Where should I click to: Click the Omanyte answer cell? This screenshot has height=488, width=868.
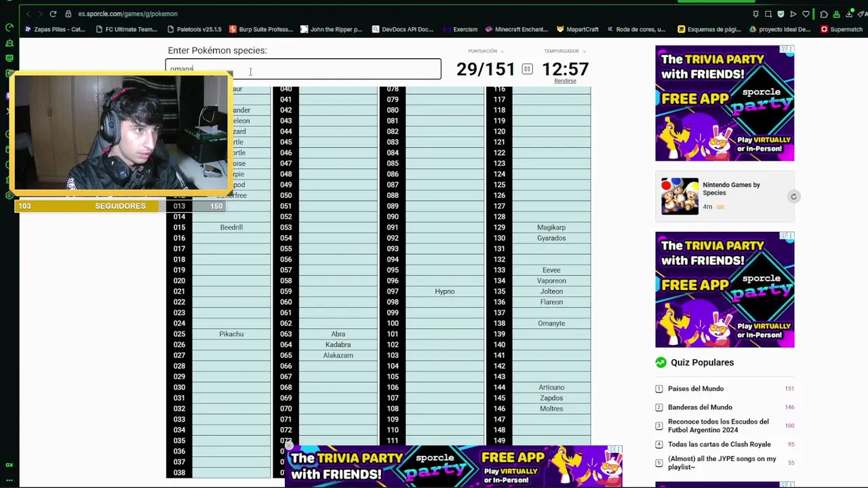click(551, 323)
